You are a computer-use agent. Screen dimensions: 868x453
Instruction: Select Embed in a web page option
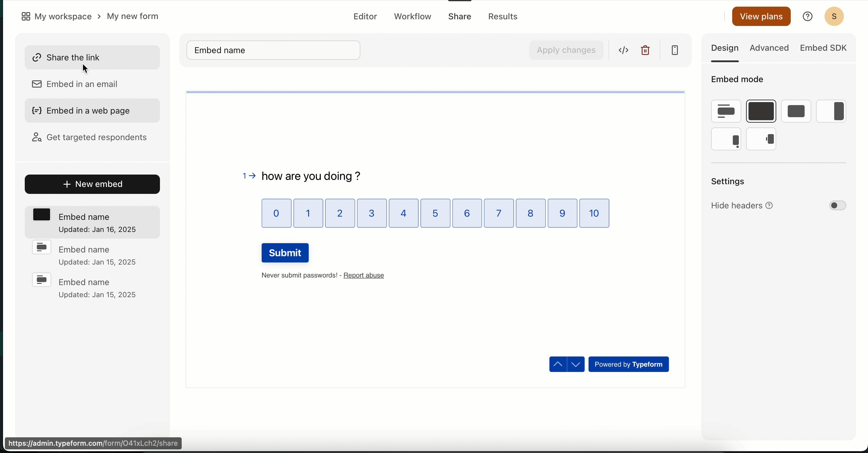tap(92, 111)
